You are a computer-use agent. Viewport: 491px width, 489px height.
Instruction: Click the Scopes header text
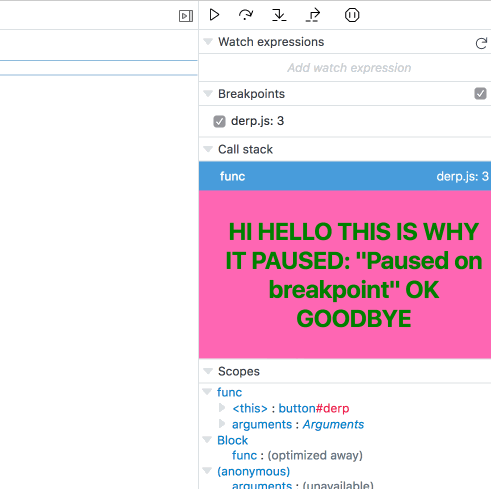point(239,371)
